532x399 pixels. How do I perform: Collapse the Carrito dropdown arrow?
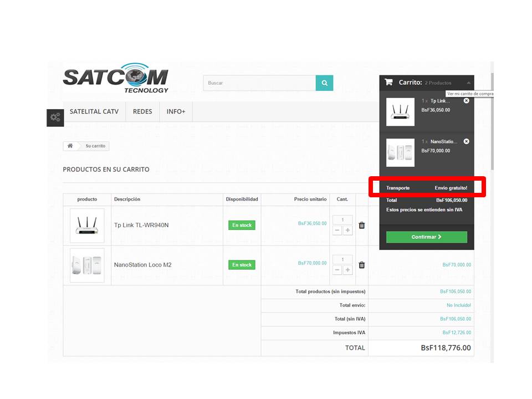[469, 83]
